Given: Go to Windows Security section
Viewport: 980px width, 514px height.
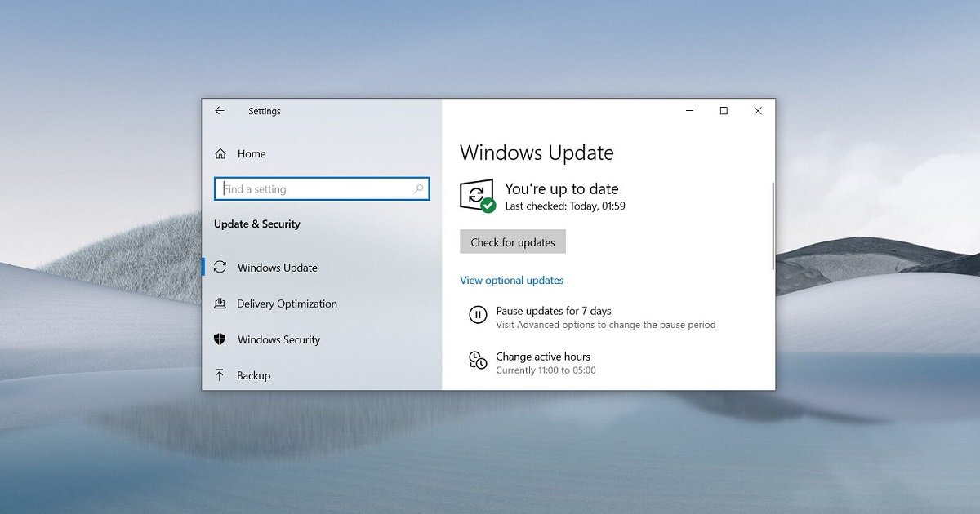Looking at the screenshot, I should pyautogui.click(x=278, y=339).
